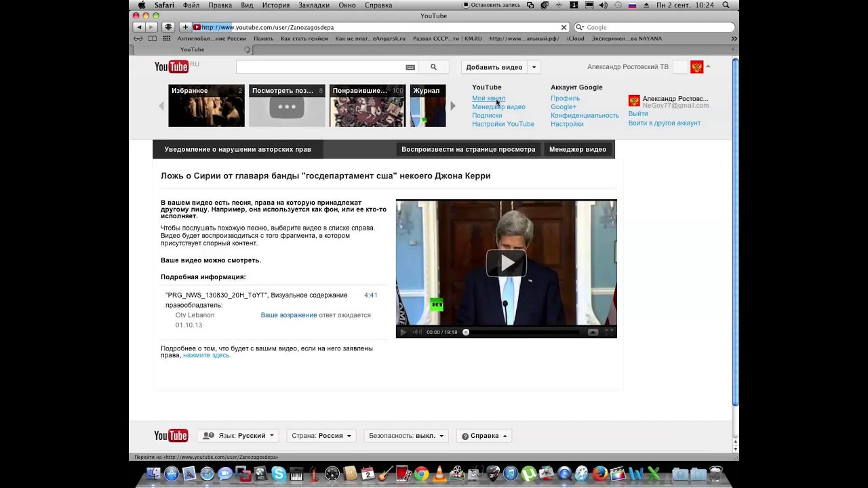Viewport: 868px width, 488px height.
Task: Open uTorrent from the dock
Action: click(x=528, y=474)
